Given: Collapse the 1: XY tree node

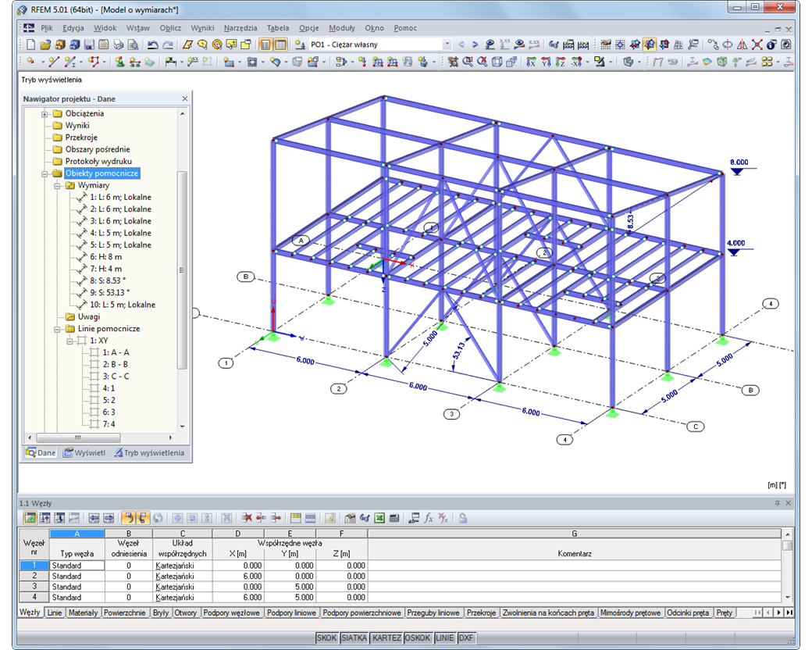Looking at the screenshot, I should (69, 341).
